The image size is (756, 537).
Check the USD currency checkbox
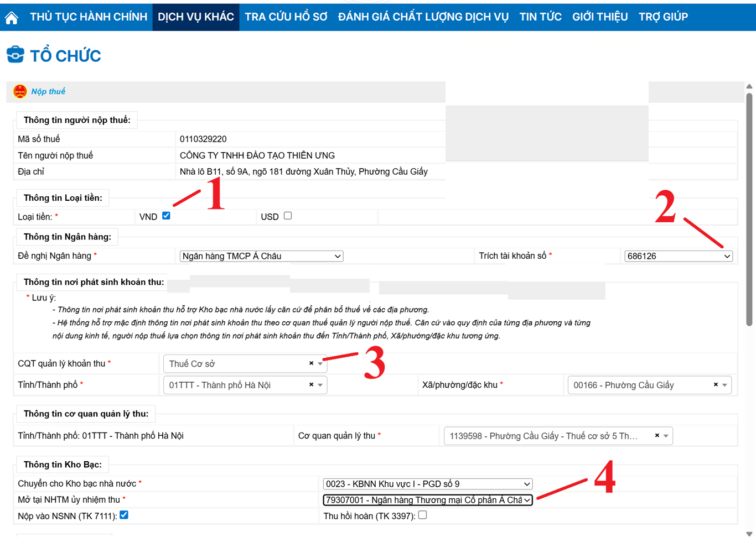pyautogui.click(x=288, y=216)
